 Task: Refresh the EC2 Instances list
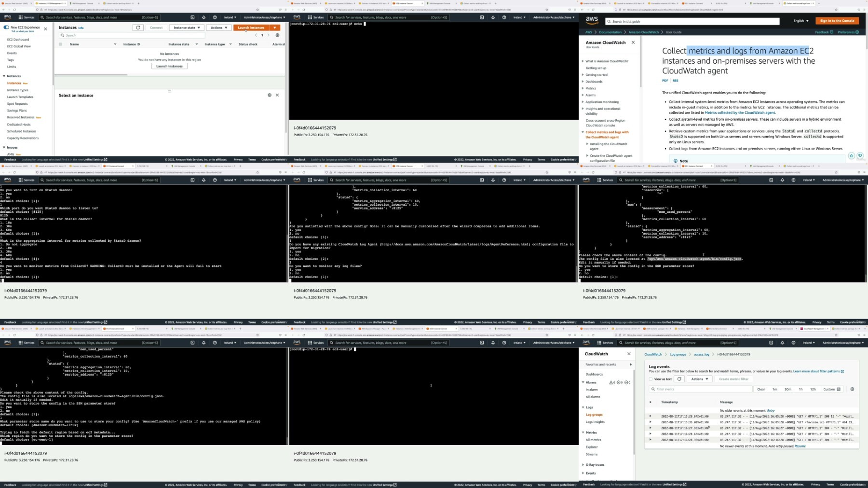click(138, 28)
